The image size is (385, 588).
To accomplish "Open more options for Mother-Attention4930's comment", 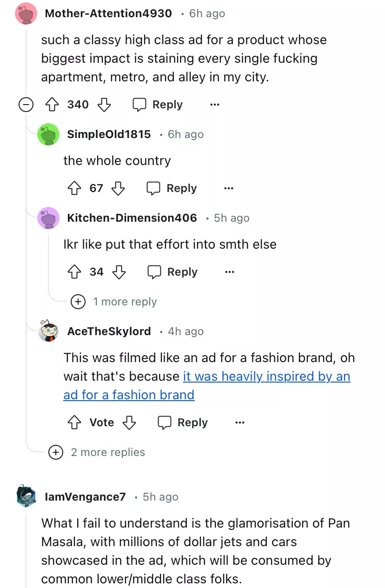I will [x=214, y=105].
